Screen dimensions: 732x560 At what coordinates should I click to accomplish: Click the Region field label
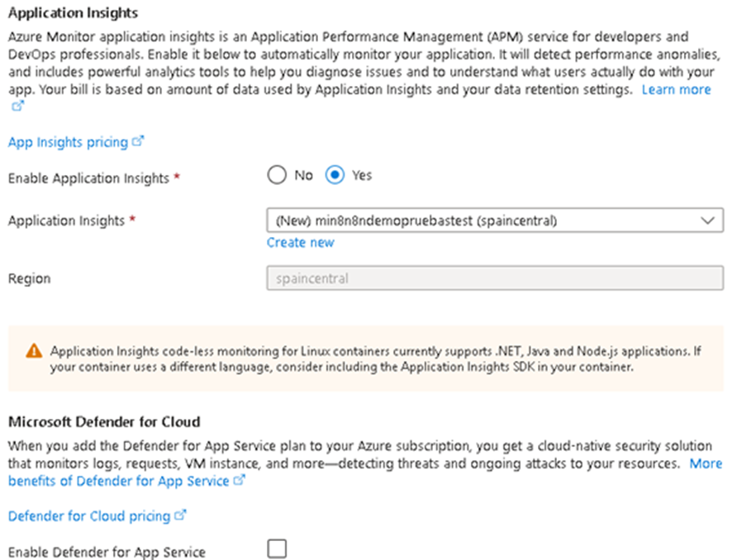coord(29,278)
